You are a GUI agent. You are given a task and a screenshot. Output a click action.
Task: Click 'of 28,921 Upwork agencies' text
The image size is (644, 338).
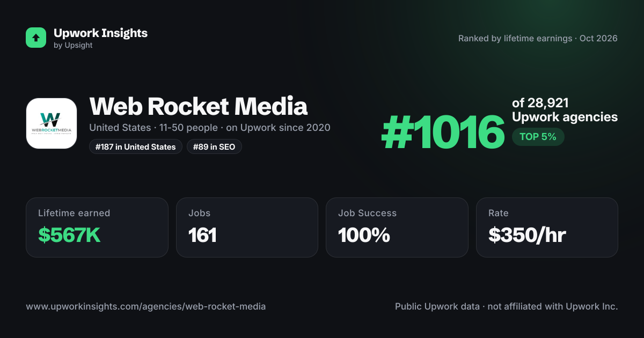coord(565,110)
